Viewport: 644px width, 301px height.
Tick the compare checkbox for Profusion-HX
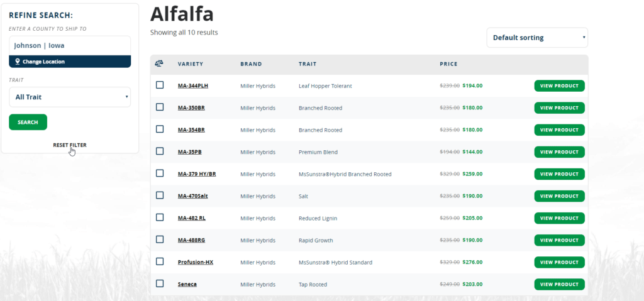[160, 261]
